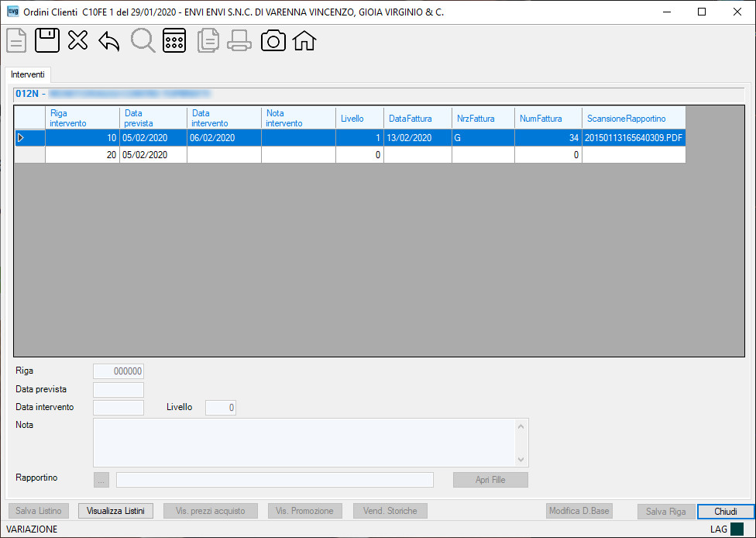Click the undo arrow toolbar icon

pos(109,41)
